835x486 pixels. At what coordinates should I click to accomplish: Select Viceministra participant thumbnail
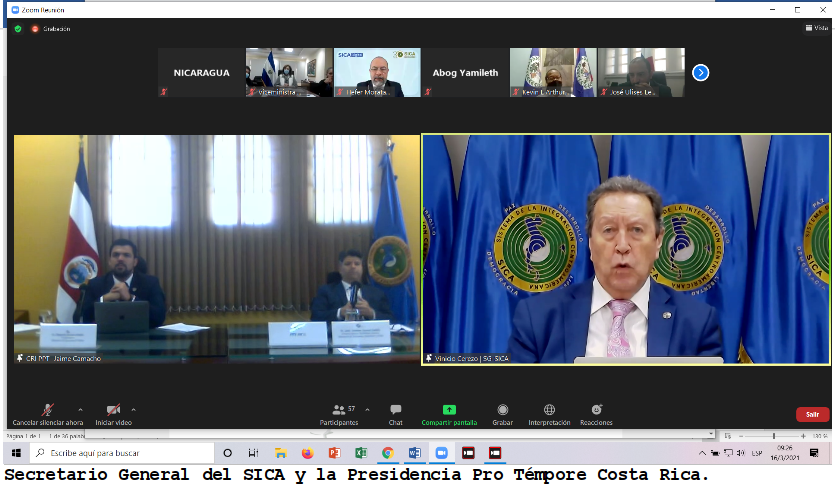(x=289, y=72)
